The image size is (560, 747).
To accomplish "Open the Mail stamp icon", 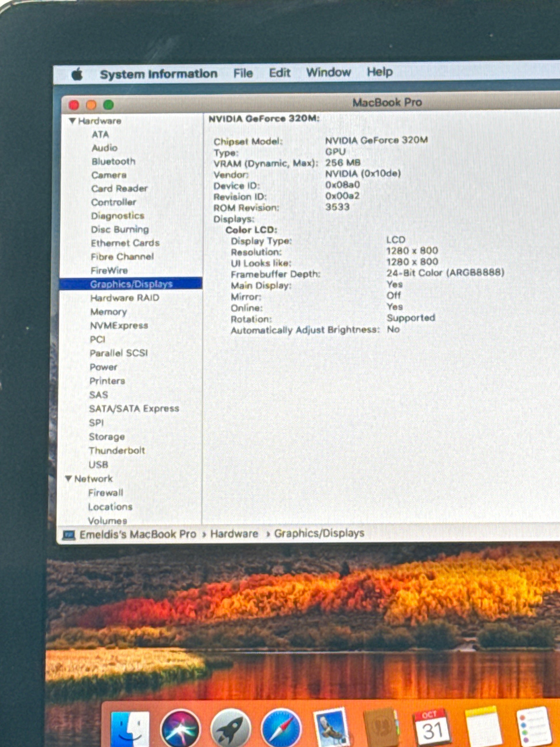I will coord(332,728).
